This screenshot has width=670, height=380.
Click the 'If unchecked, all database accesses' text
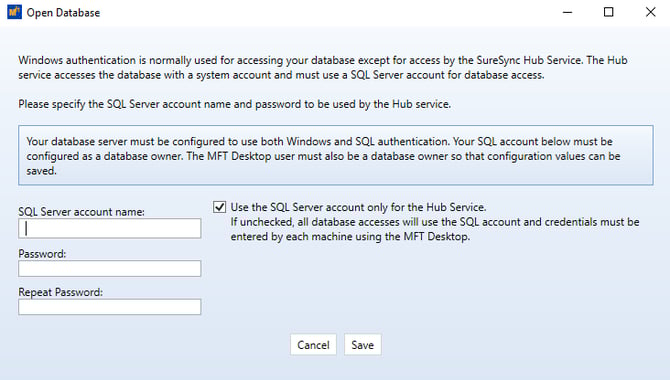tap(435, 229)
